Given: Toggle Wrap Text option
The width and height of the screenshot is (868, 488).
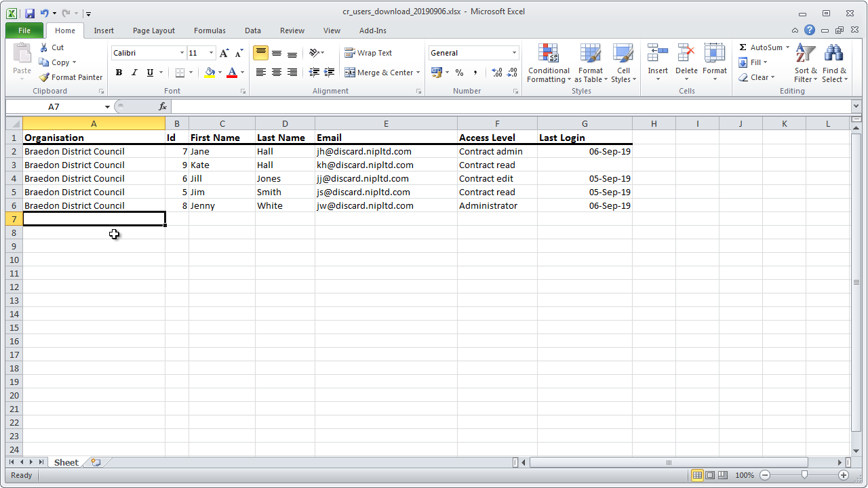Looking at the screenshot, I should [368, 53].
